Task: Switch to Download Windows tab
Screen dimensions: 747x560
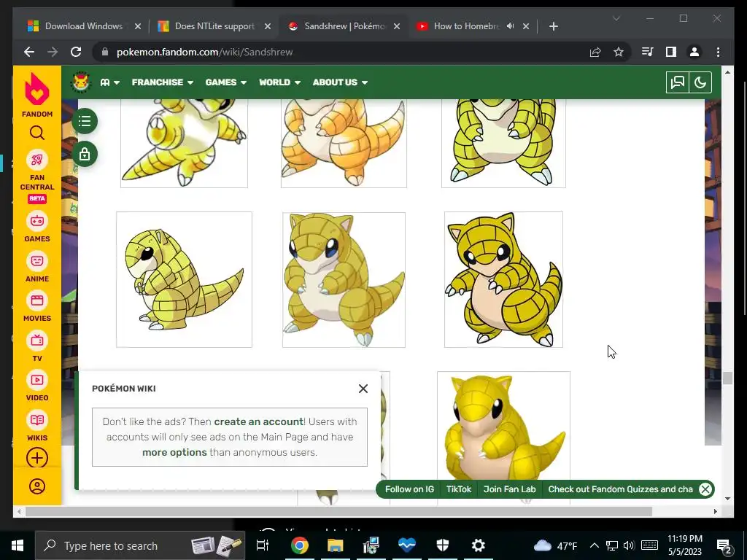Action: (x=84, y=26)
